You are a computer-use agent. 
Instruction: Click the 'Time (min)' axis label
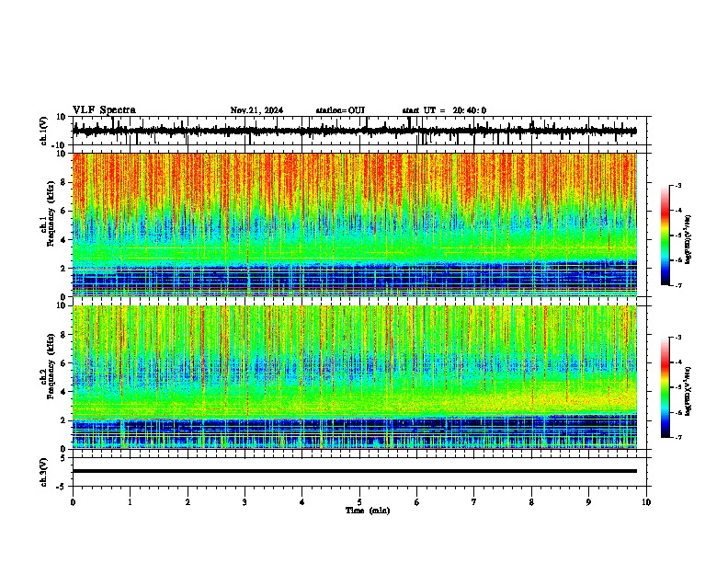click(x=368, y=511)
